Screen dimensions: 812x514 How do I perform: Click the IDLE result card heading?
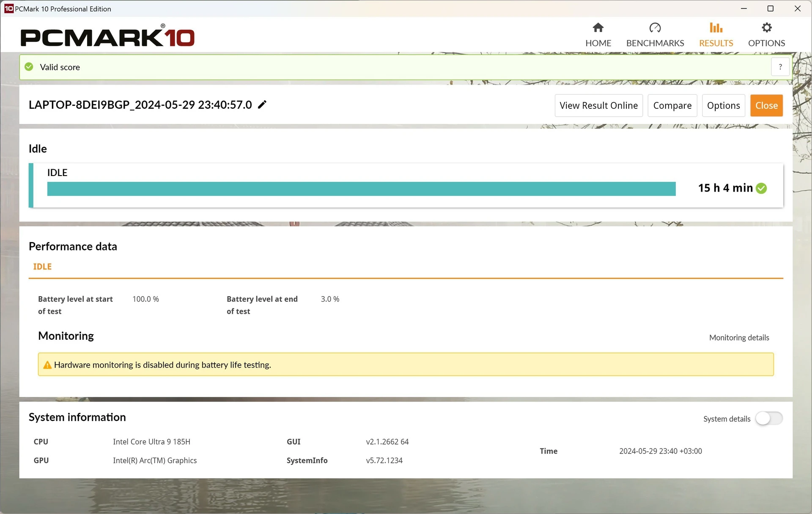pos(57,173)
